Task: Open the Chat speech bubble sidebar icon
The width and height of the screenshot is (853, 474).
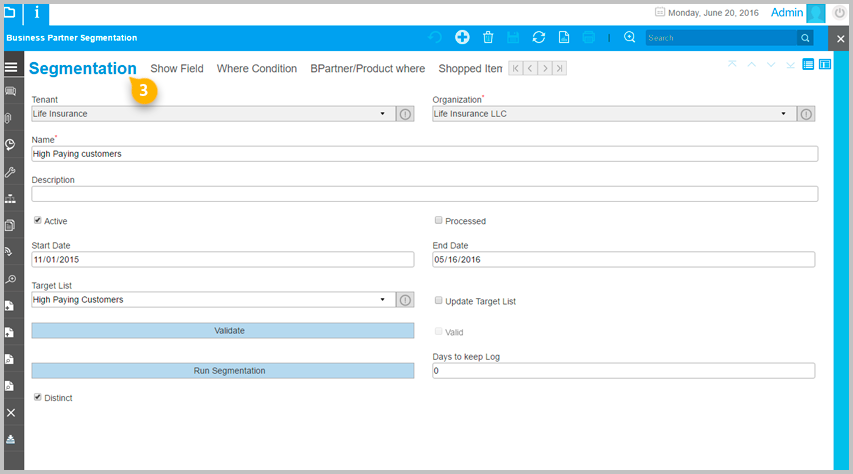Action: tap(10, 91)
